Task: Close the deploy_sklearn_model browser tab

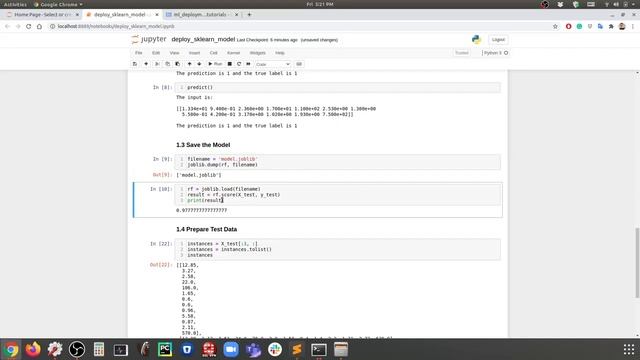Action: point(157,15)
